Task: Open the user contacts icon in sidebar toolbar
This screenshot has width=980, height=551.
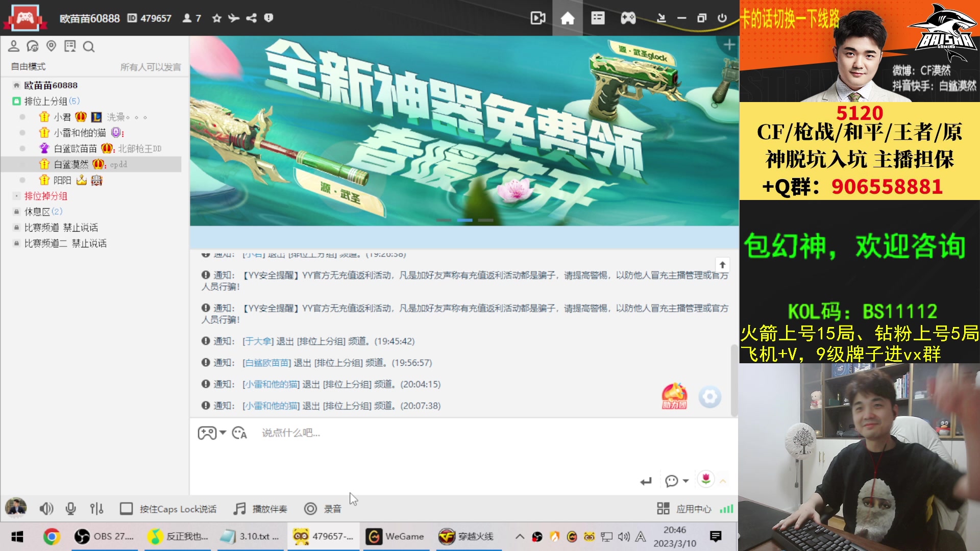Action: [x=14, y=46]
